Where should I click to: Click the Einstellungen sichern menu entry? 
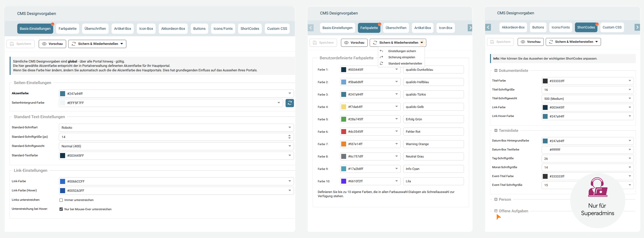pyautogui.click(x=402, y=51)
